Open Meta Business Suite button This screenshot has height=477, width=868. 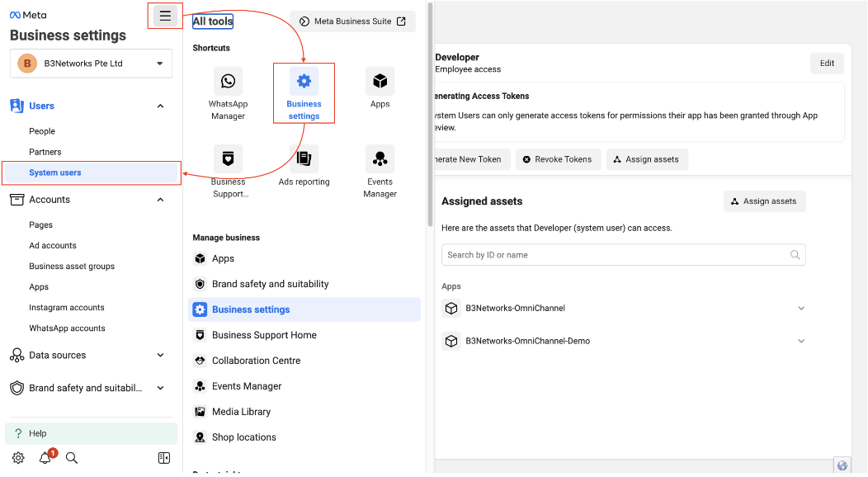[x=352, y=21]
